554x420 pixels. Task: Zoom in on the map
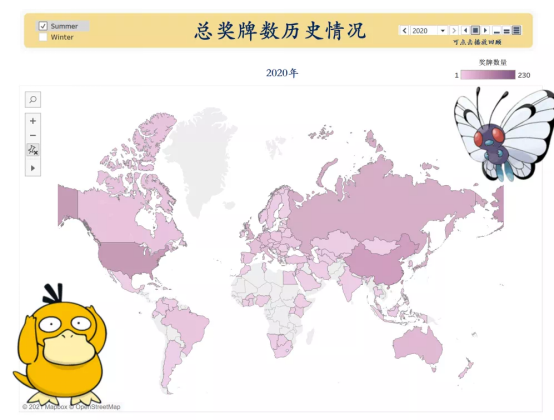(33, 121)
